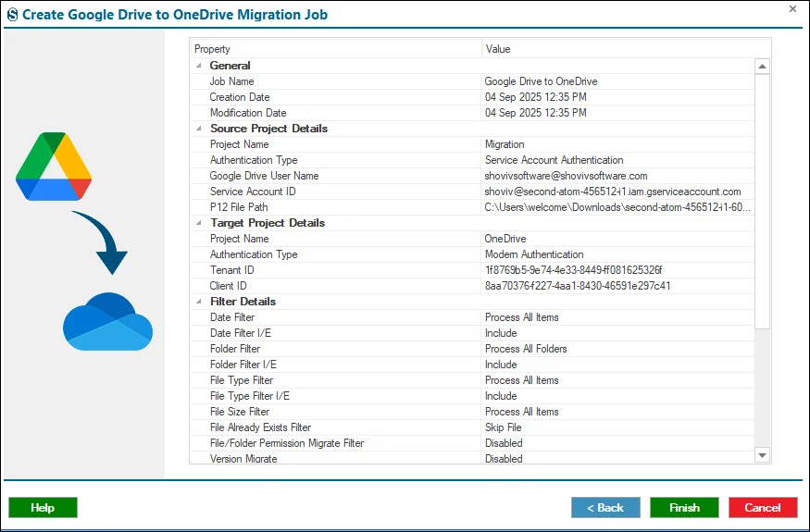Image resolution: width=810 pixels, height=532 pixels.
Task: Go back with the Back button
Action: pos(605,508)
